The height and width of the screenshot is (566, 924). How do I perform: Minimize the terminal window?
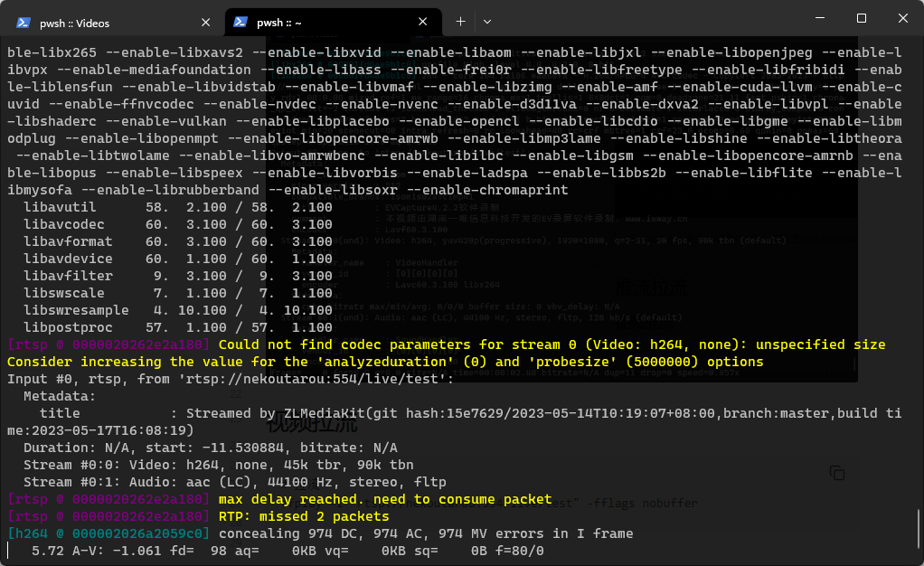click(x=820, y=18)
